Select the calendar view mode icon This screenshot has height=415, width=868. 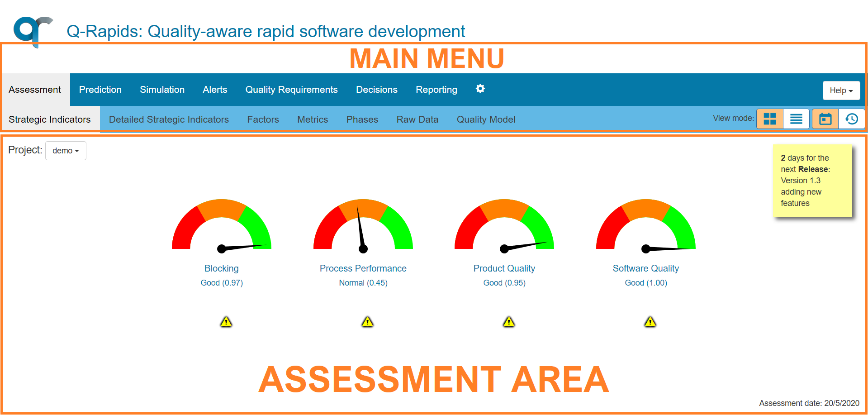[x=825, y=119]
